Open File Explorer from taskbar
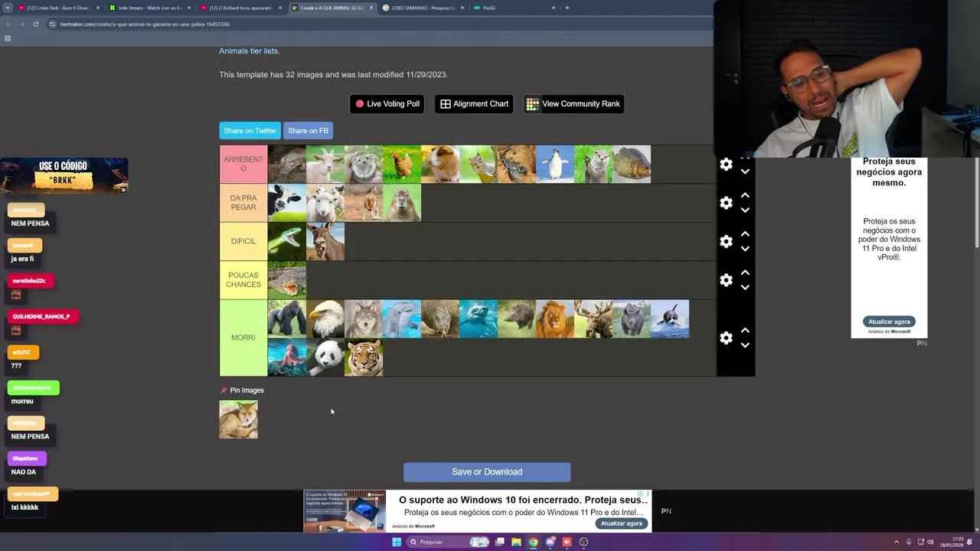The height and width of the screenshot is (551, 980). pyautogui.click(x=516, y=542)
